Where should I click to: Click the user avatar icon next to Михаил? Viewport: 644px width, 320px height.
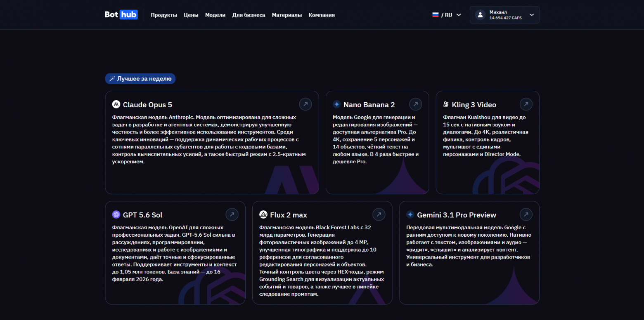pos(480,15)
